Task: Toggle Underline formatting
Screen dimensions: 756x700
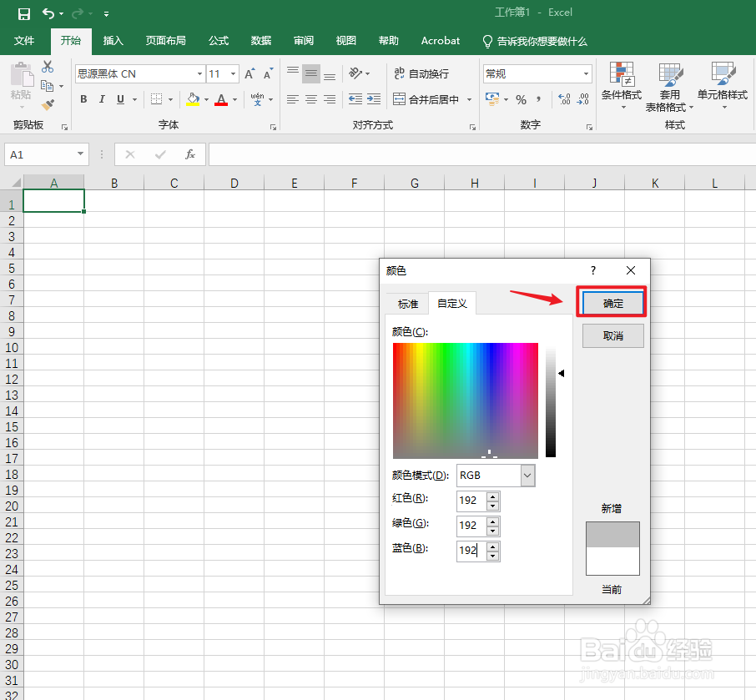Action: (120, 99)
